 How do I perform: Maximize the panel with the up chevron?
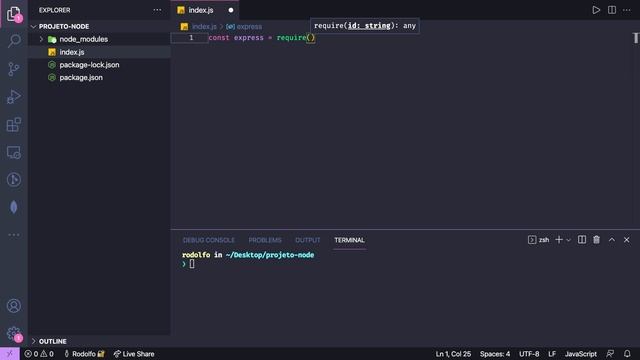pyautogui.click(x=611, y=240)
